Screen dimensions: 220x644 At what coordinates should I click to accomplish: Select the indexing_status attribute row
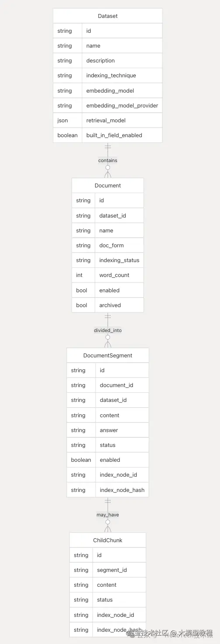click(108, 260)
